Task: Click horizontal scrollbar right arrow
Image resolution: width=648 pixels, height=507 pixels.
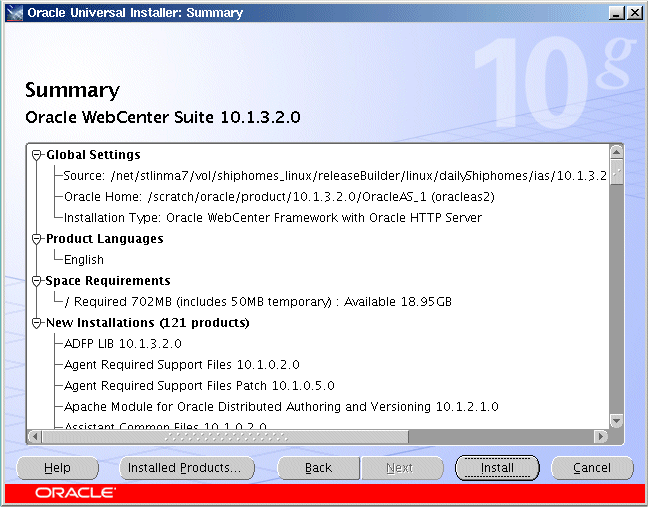Action: (x=600, y=436)
